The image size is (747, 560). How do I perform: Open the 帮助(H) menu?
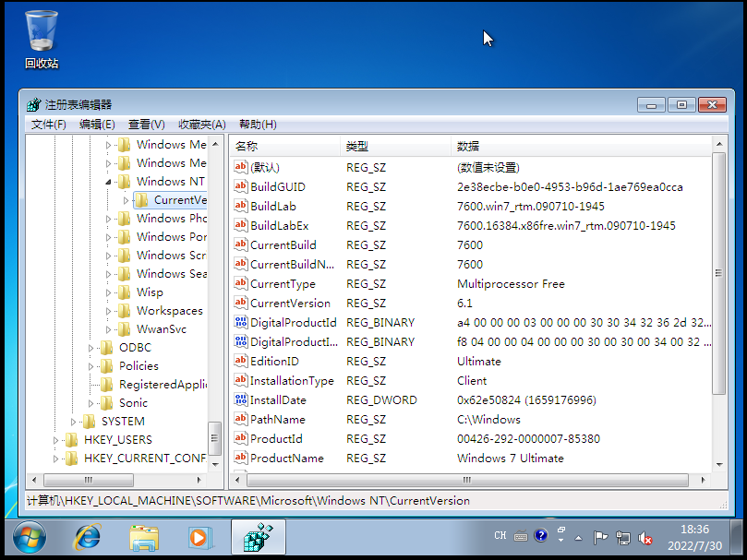click(x=258, y=125)
